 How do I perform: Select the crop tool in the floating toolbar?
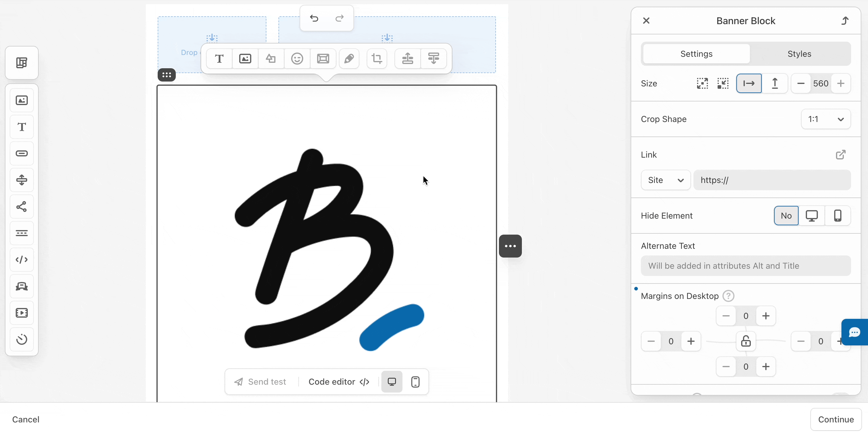point(377,59)
